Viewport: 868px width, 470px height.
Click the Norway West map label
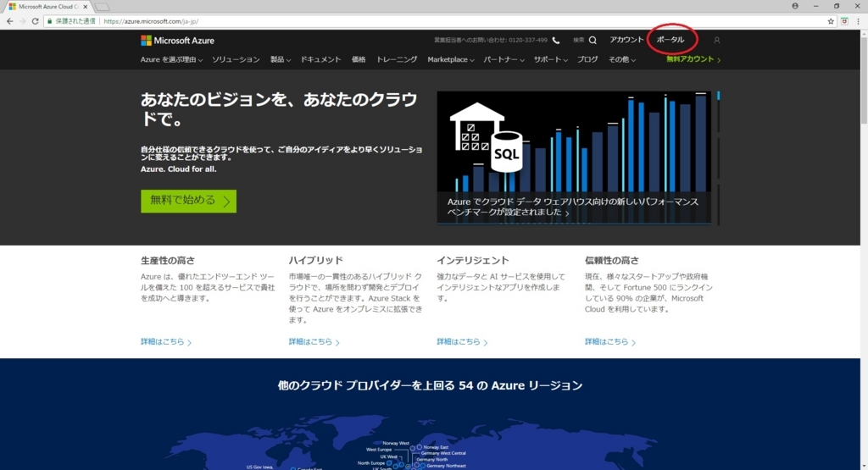coord(396,444)
